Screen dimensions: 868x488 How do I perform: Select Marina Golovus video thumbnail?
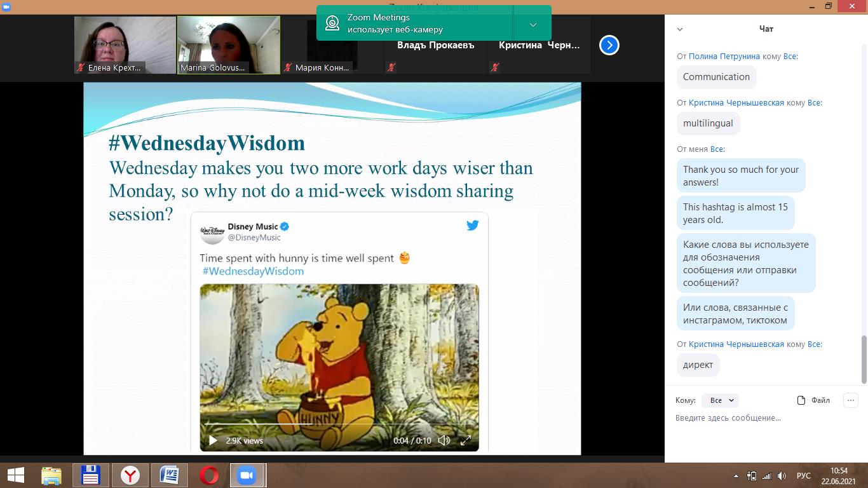(228, 44)
